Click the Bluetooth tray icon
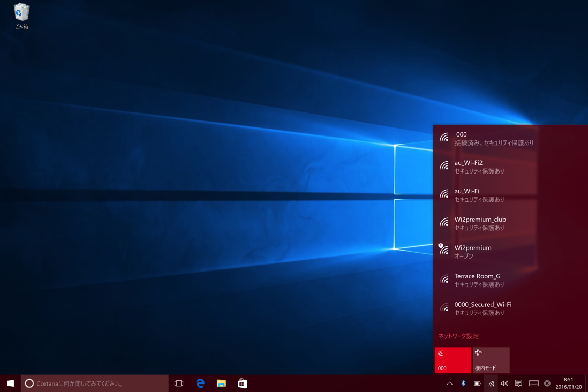The width and height of the screenshot is (588, 392). coord(463,383)
